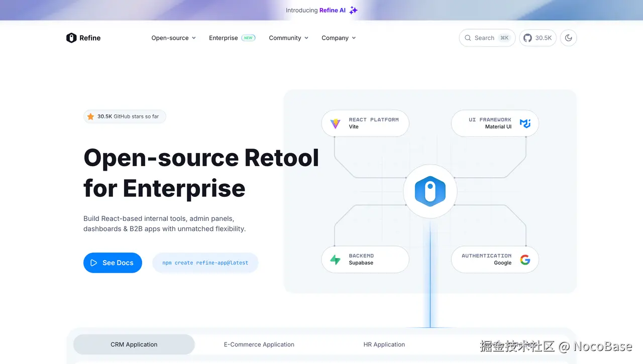Select the UI Framework Material UI card

click(495, 124)
